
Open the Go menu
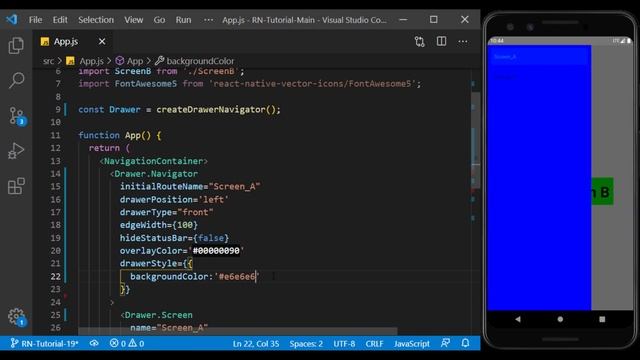159,20
